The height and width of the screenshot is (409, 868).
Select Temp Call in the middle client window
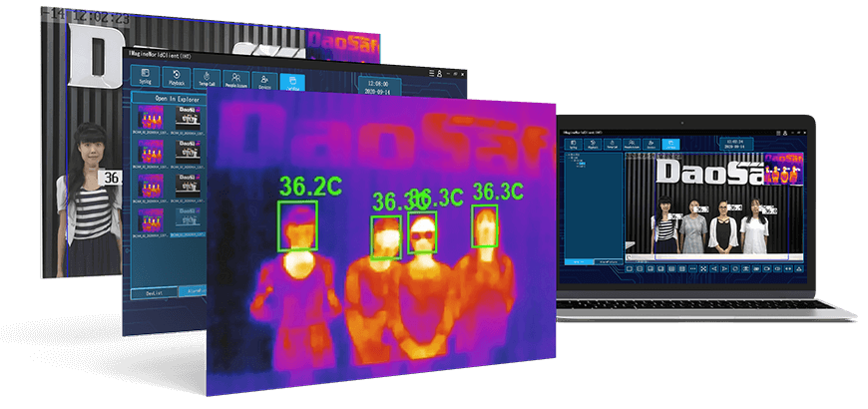pyautogui.click(x=207, y=79)
